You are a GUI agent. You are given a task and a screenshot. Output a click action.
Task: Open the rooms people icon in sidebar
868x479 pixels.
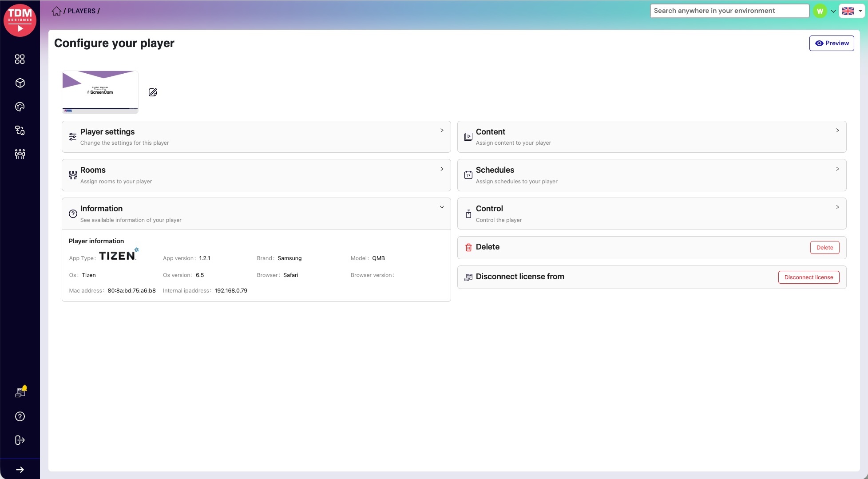click(x=20, y=154)
